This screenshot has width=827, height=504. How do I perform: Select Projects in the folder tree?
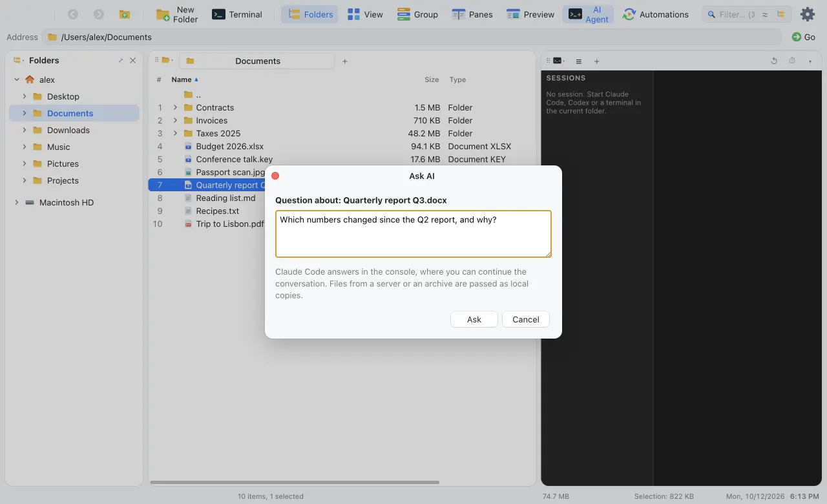coord(63,180)
